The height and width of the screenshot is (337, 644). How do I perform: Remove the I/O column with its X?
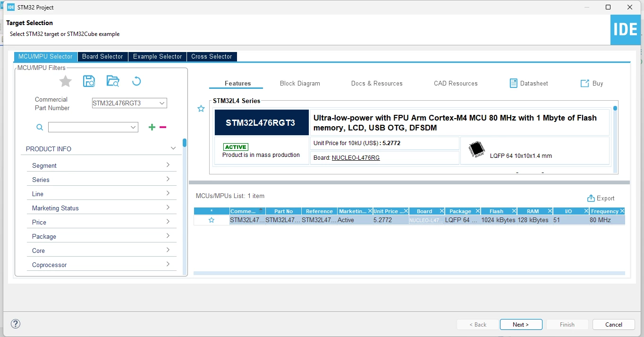(586, 211)
